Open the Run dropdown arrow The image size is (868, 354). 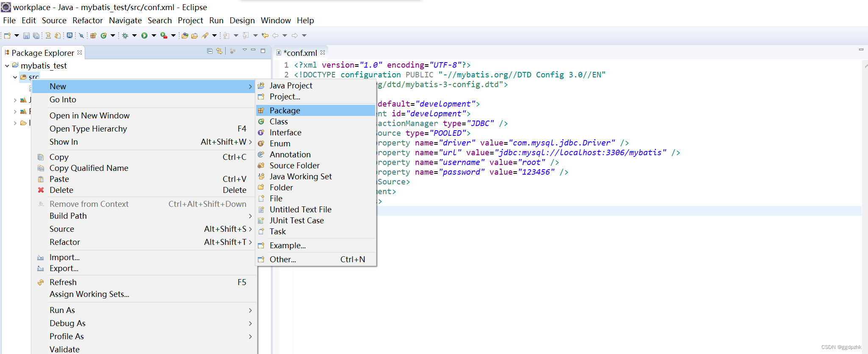click(x=154, y=36)
